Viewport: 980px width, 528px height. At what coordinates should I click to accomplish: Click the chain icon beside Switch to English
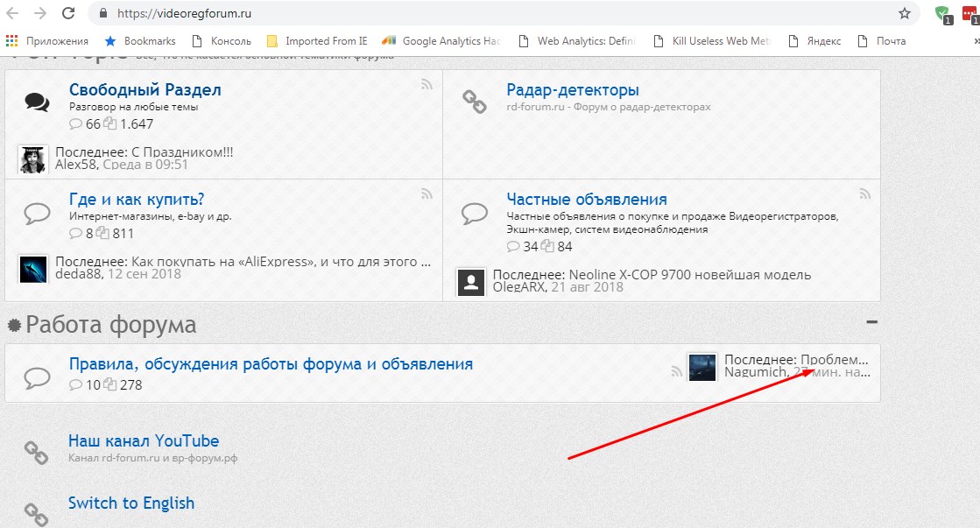click(x=36, y=513)
